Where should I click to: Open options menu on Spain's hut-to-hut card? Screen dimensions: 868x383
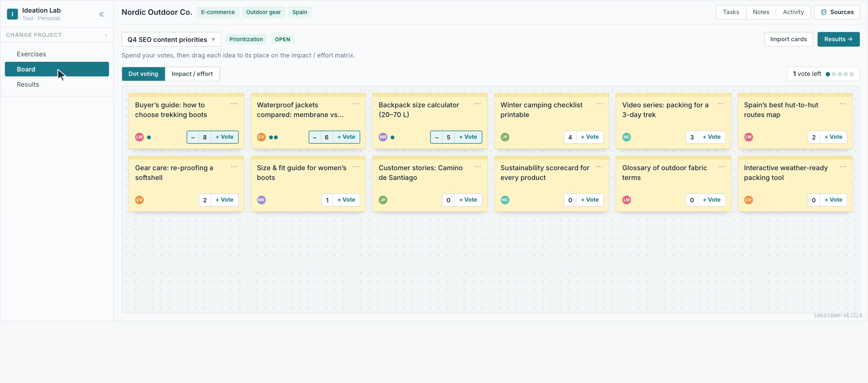843,104
